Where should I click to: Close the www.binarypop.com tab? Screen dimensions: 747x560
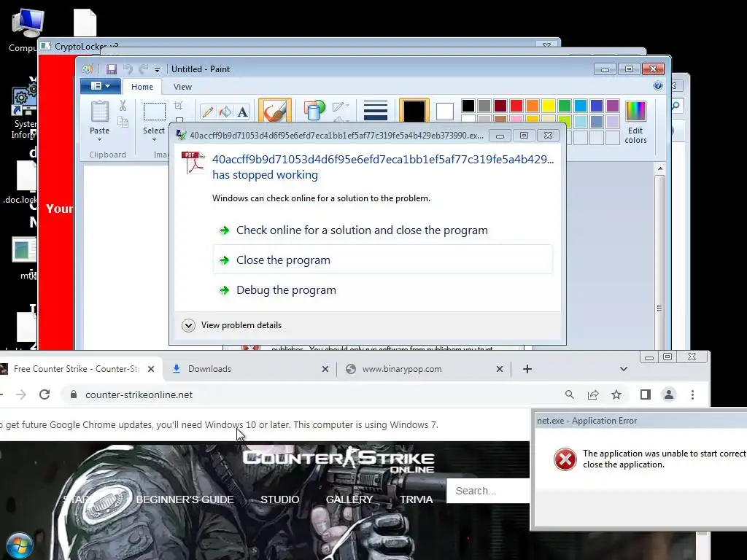(x=500, y=368)
